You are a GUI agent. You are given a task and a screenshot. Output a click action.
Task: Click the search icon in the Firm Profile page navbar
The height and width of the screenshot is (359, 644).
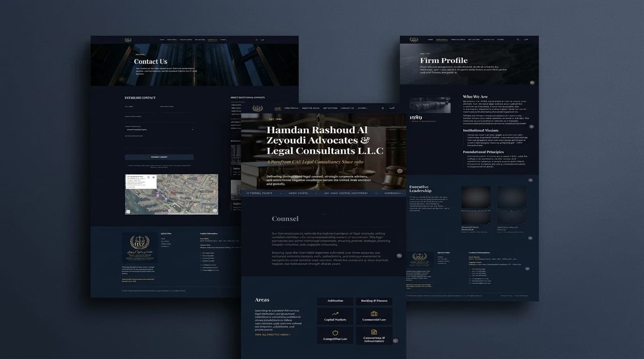(x=518, y=40)
